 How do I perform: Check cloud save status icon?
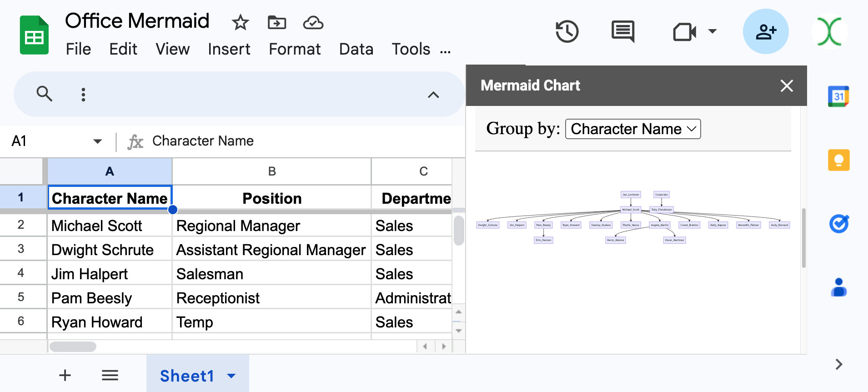point(313,22)
